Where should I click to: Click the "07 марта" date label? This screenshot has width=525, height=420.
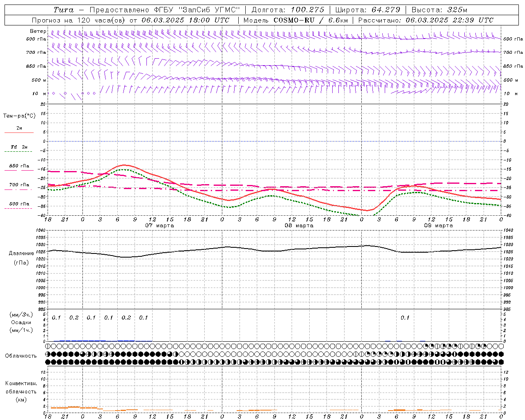160,226
